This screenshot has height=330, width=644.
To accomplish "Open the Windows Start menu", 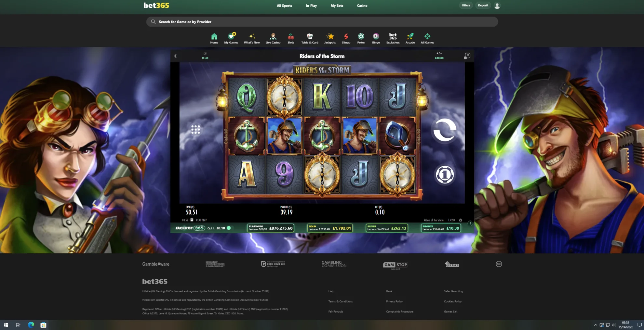I will (6, 325).
